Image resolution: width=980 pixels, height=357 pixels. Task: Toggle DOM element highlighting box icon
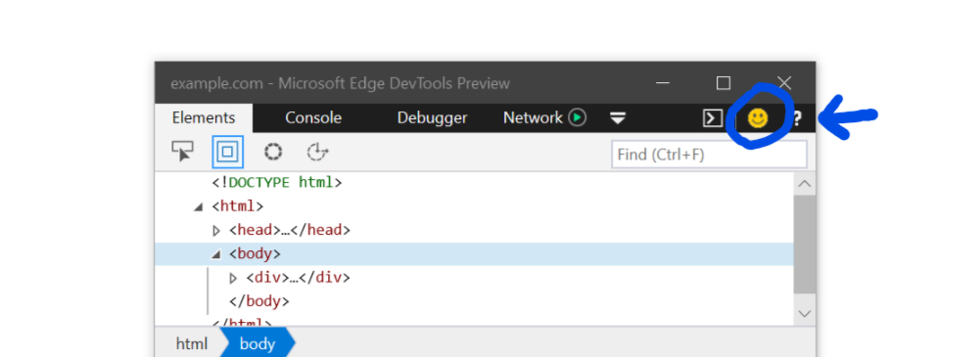227,152
